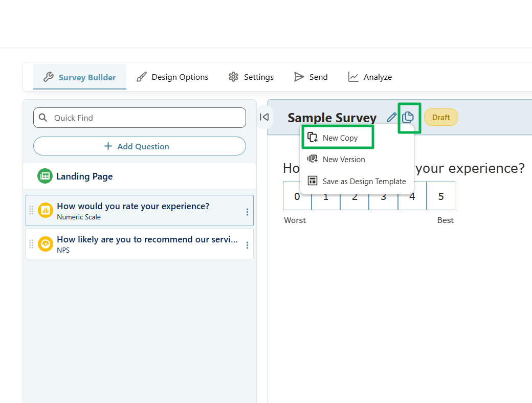Open the Analyze tab
This screenshot has height=403, width=532.
click(370, 77)
